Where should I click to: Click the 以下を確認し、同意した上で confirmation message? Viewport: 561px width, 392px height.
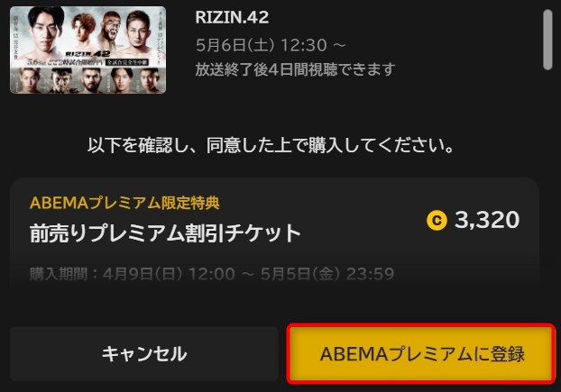point(271,145)
